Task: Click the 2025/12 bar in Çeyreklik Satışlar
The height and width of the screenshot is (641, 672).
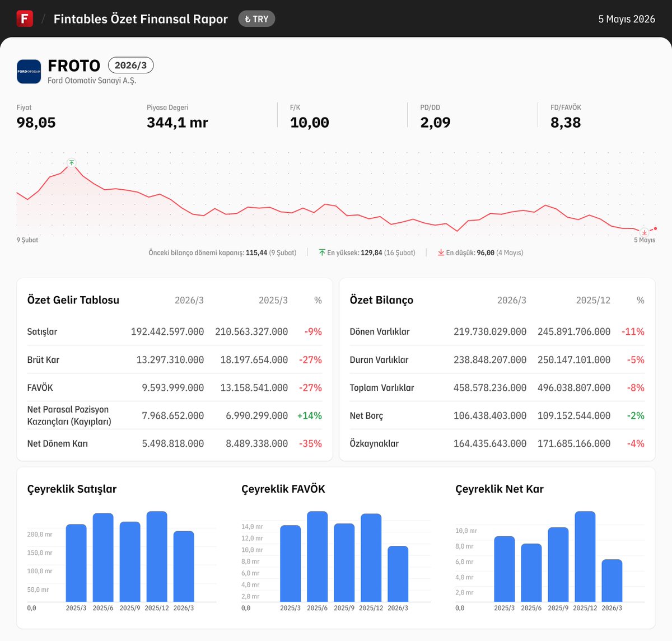Action: 157,556
